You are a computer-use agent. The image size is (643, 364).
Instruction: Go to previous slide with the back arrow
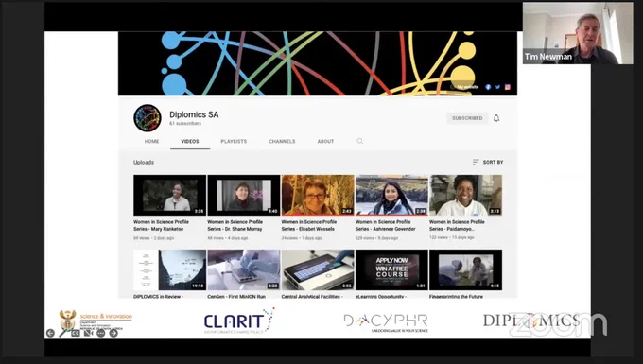[x=50, y=333]
